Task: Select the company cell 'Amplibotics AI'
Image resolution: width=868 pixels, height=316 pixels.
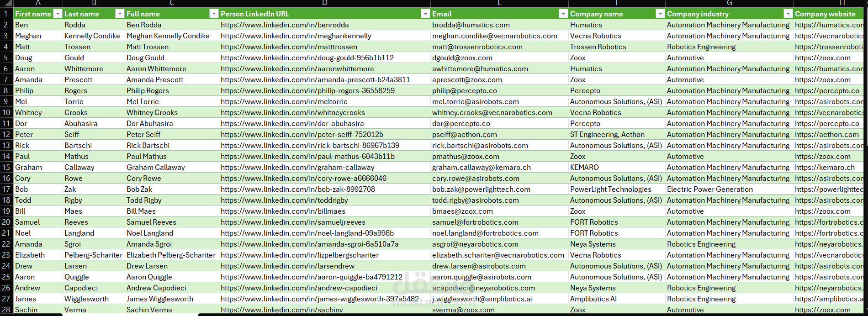Action: (617, 299)
